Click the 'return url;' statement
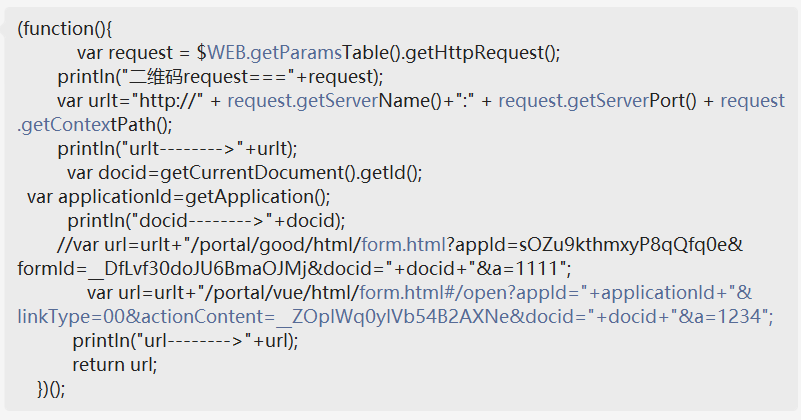Viewport: 801px width, 420px height. [115, 365]
